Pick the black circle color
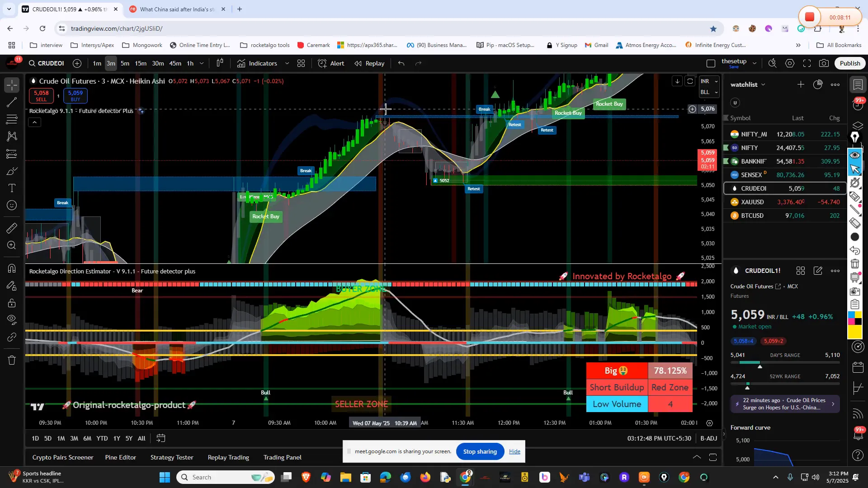868x488 pixels. click(x=854, y=237)
